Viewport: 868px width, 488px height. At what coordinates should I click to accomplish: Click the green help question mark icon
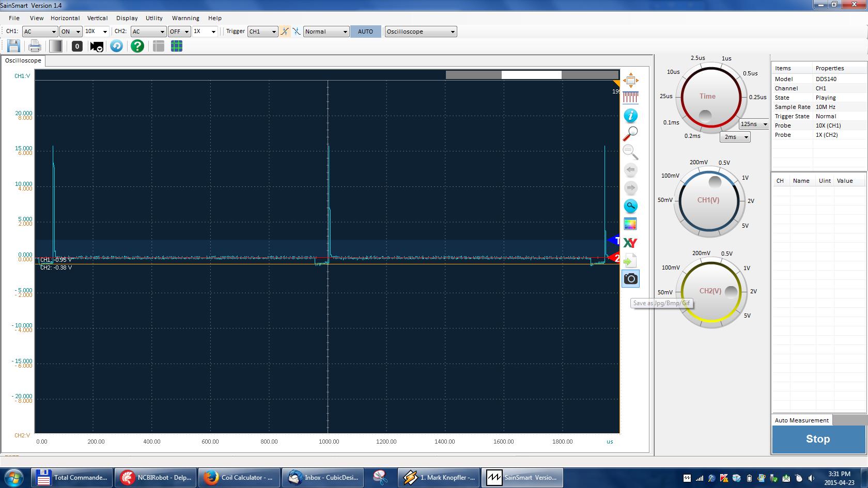point(137,46)
